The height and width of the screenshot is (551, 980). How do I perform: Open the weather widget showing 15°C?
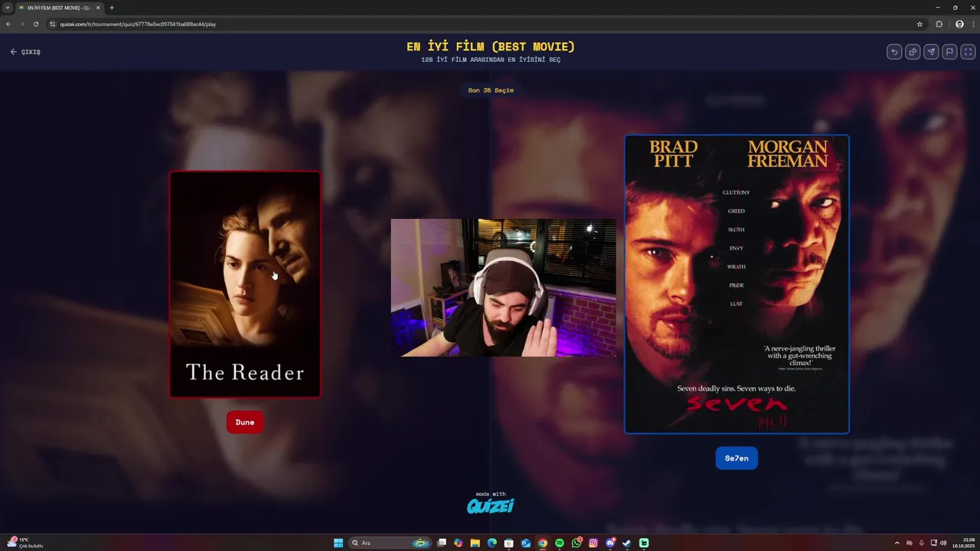(x=24, y=543)
